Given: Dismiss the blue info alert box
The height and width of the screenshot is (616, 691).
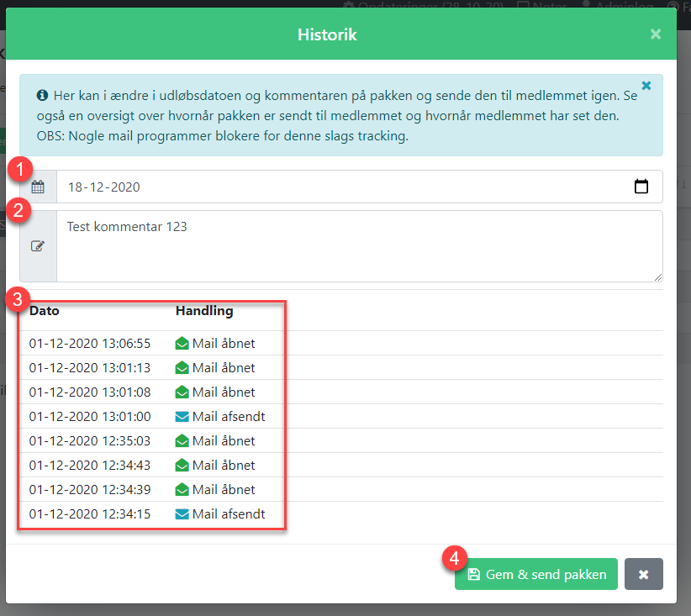Looking at the screenshot, I should (x=646, y=86).
